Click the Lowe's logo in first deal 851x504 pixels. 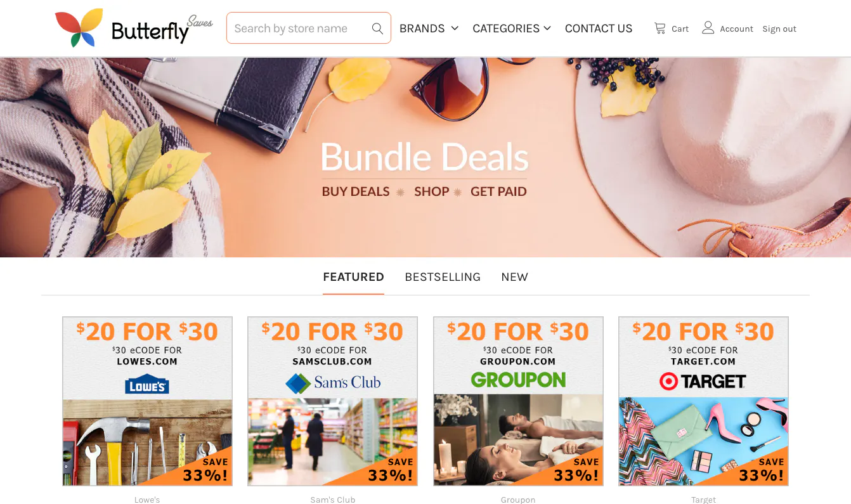point(147,384)
